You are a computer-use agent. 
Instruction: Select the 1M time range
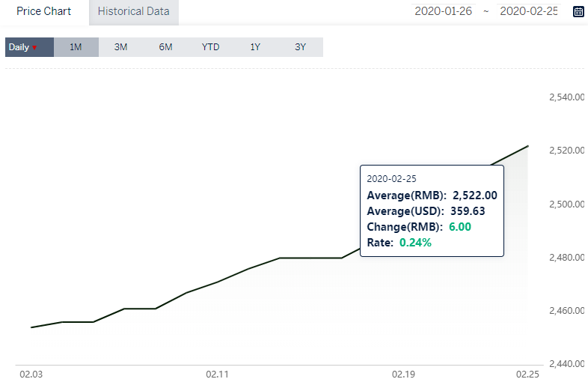click(x=76, y=47)
